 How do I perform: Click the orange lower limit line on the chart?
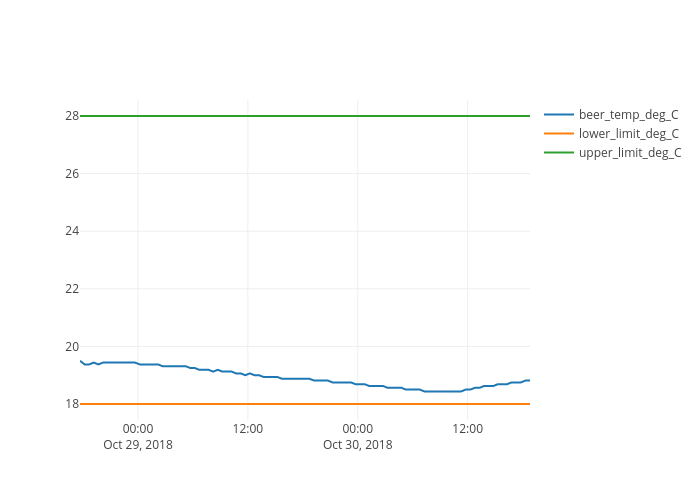pos(300,404)
